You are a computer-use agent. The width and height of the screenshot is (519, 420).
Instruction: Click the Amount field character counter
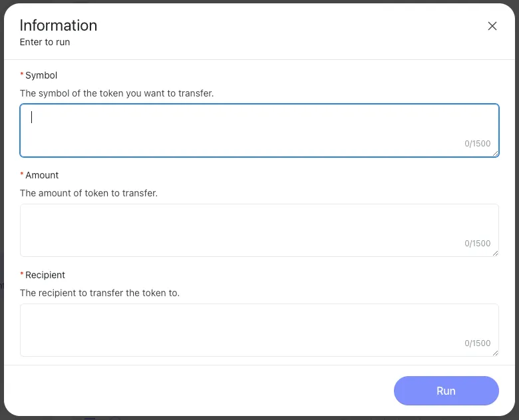coord(477,244)
